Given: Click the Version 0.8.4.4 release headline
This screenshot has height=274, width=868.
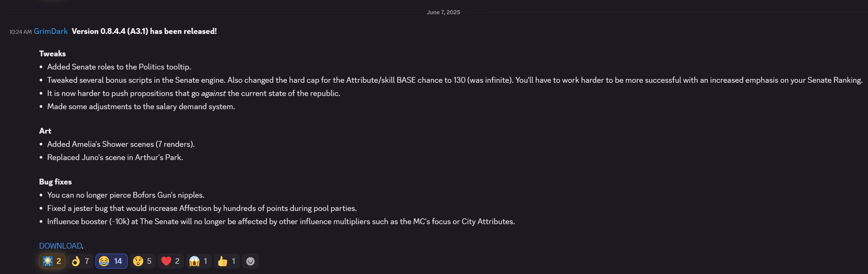Looking at the screenshot, I should click(144, 31).
